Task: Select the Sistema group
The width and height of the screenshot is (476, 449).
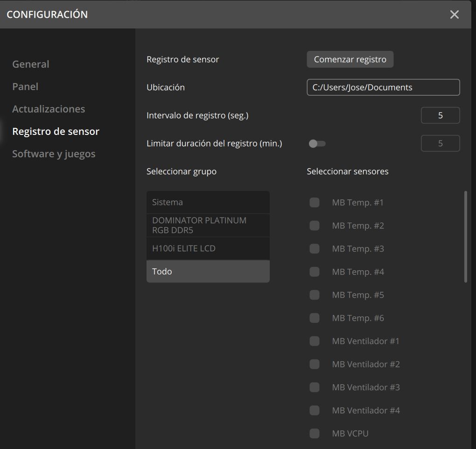Action: (208, 202)
